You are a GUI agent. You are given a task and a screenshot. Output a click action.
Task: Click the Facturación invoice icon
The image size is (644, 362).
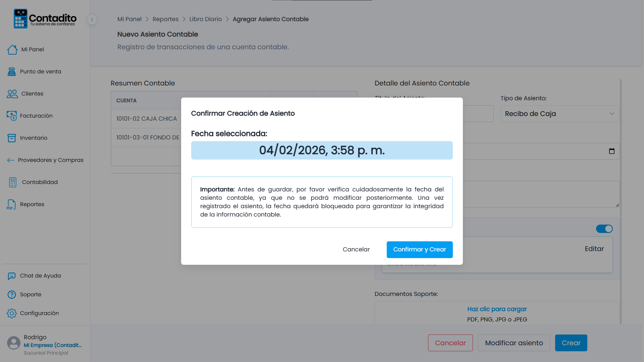tap(12, 116)
